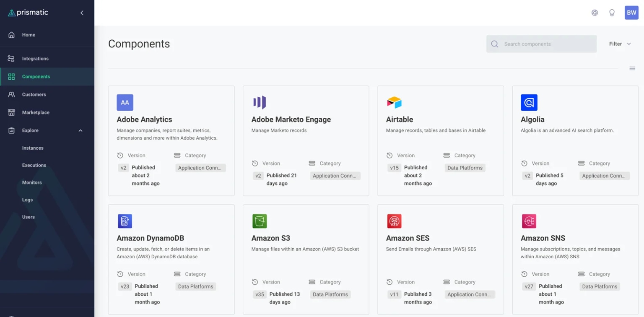The height and width of the screenshot is (317, 644).
Task: Open the Filter dropdown
Action: click(x=620, y=44)
